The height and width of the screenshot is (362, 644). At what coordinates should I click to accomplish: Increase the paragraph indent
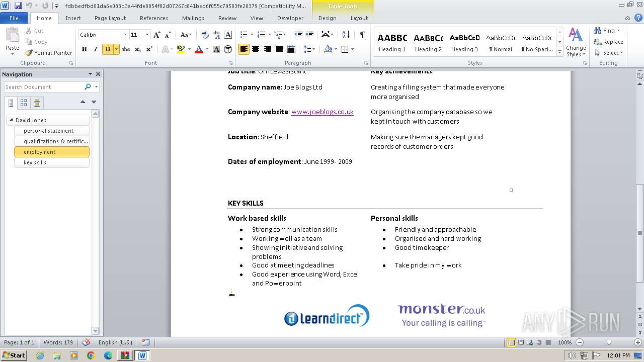click(310, 35)
